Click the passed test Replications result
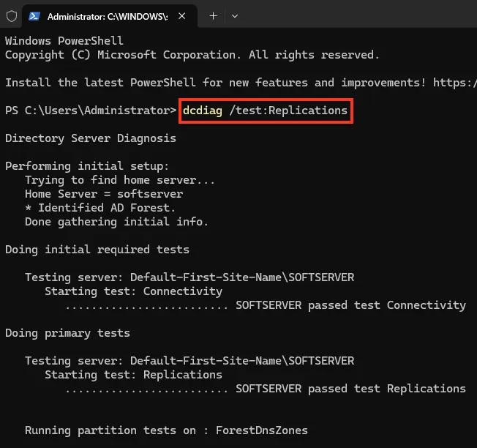The height and width of the screenshot is (448, 477). pos(350,388)
